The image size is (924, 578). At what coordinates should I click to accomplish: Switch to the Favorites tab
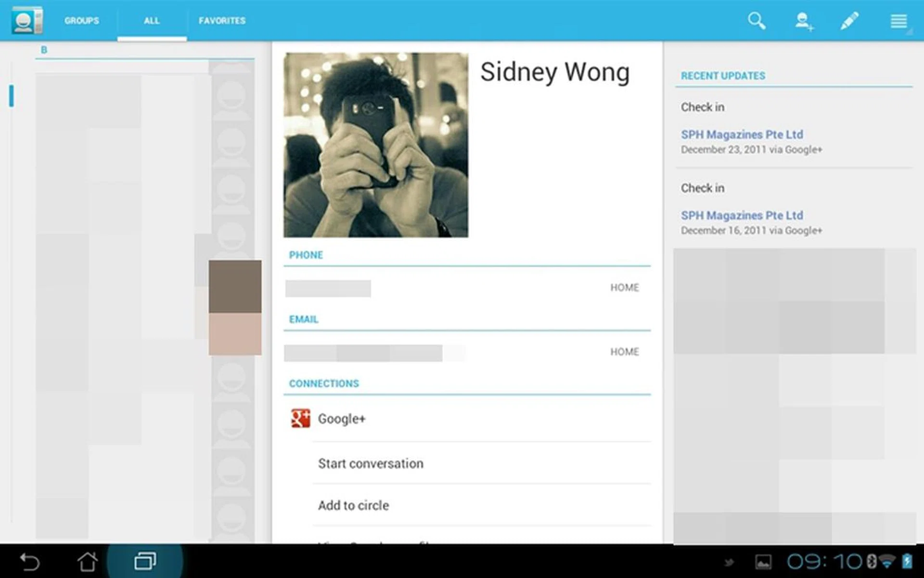pos(222,21)
